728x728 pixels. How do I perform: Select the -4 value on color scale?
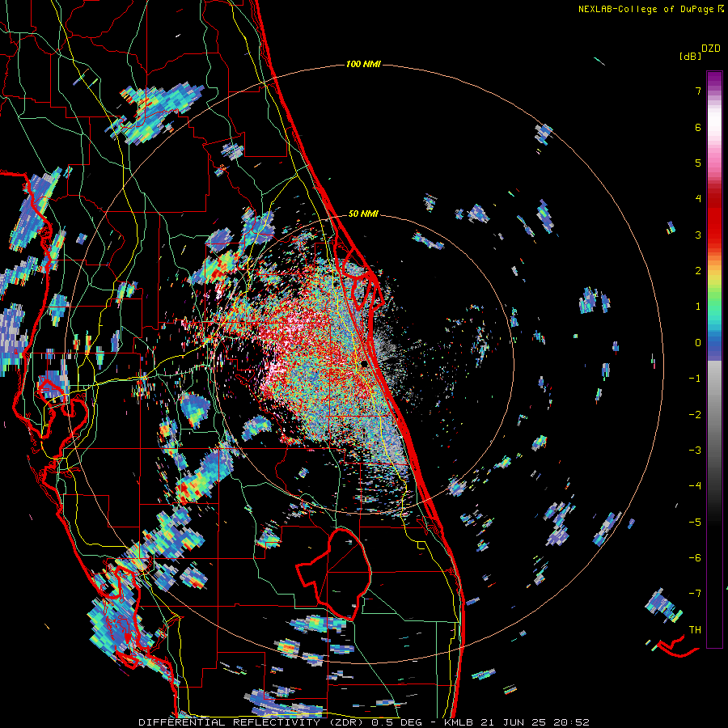click(x=695, y=486)
